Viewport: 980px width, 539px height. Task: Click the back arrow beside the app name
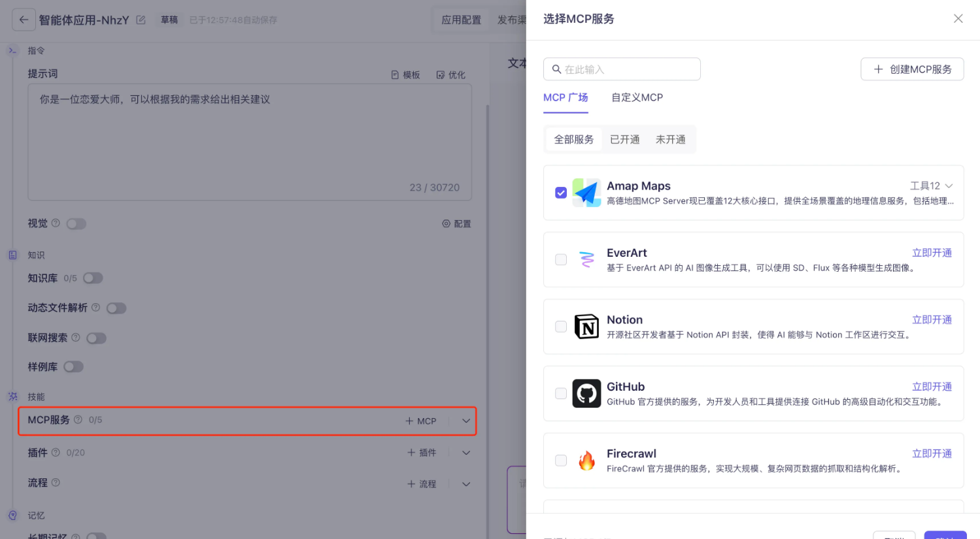pyautogui.click(x=24, y=20)
